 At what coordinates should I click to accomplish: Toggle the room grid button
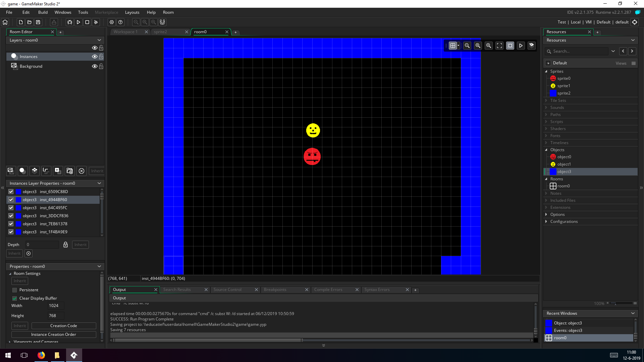(453, 46)
